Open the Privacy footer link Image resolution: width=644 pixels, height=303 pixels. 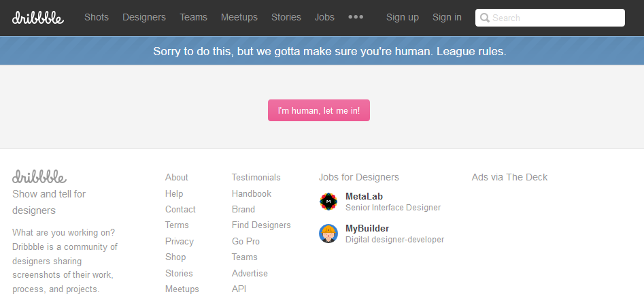[x=180, y=241]
